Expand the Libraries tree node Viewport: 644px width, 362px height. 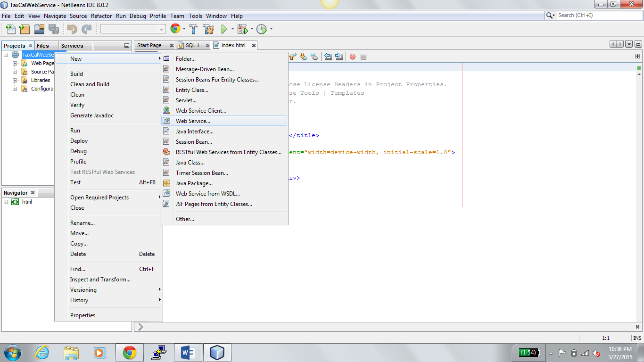(x=15, y=80)
